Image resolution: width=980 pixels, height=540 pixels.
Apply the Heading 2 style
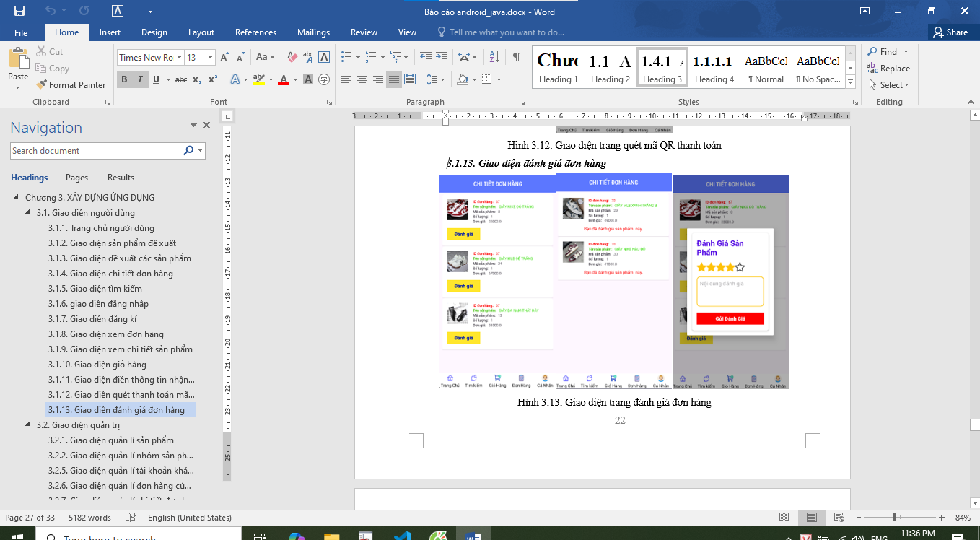[x=610, y=67]
